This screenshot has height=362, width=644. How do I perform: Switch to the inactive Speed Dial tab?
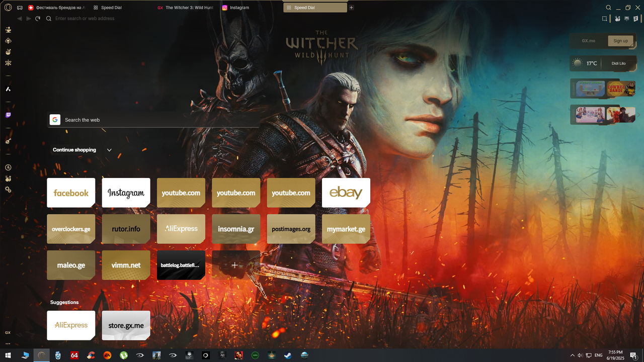(122, 8)
